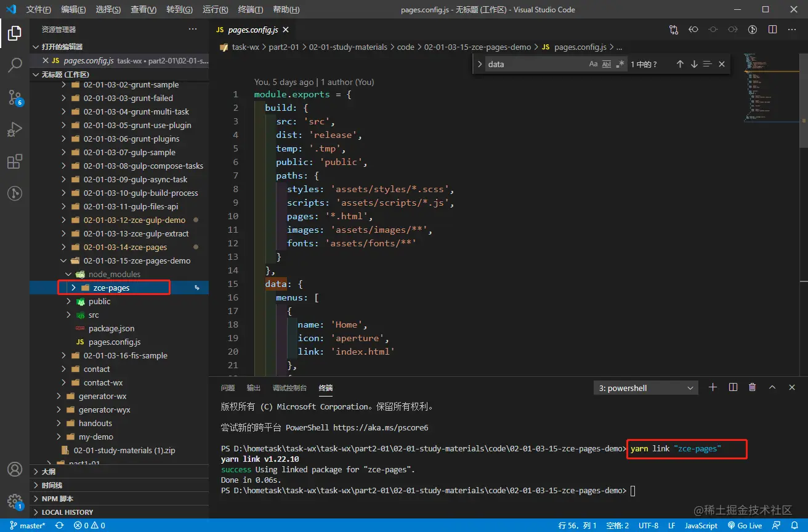Screen dimensions: 808x532
Task: Expand the src folder in the explorer
Action: point(68,315)
